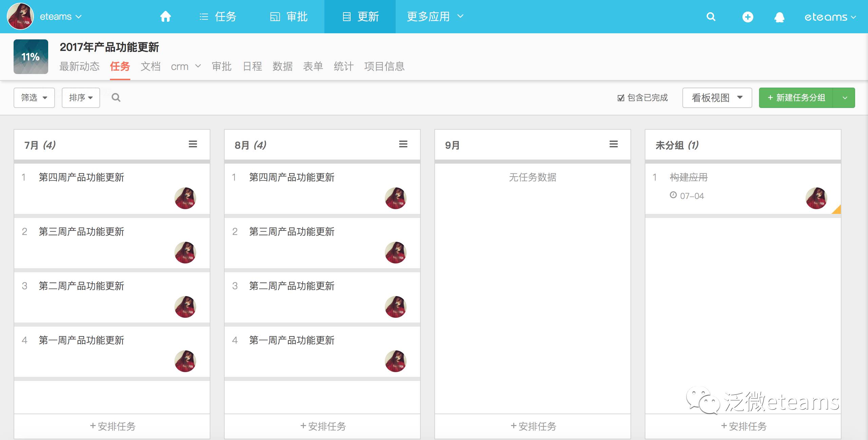Toggle the 包含已完成 checkbox

coord(621,98)
